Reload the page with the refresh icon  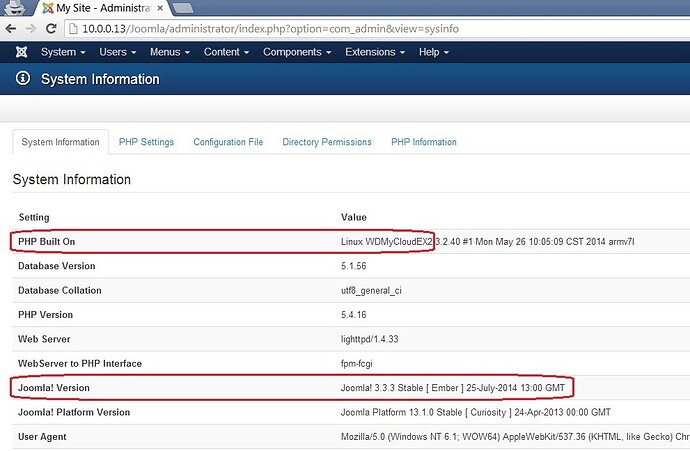51,29
